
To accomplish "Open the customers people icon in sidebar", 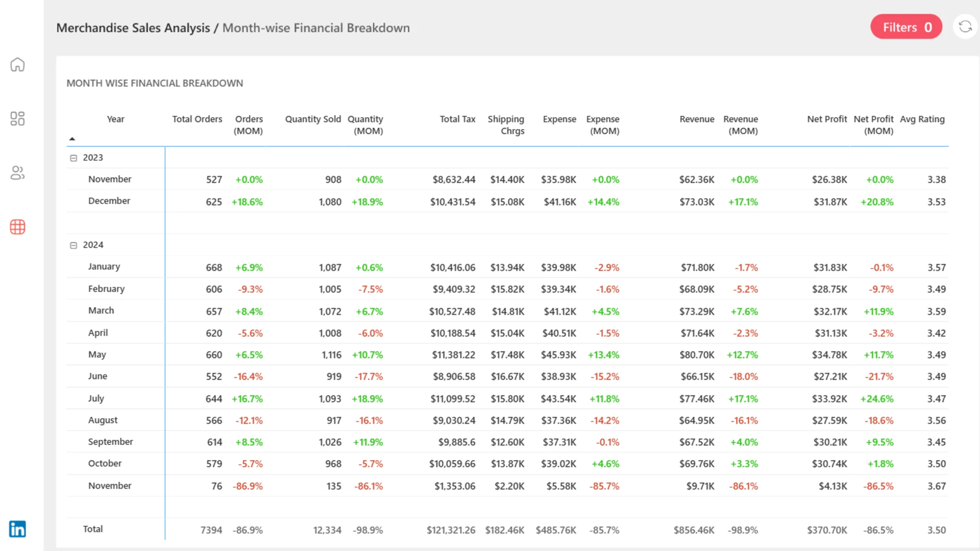I will [x=17, y=173].
